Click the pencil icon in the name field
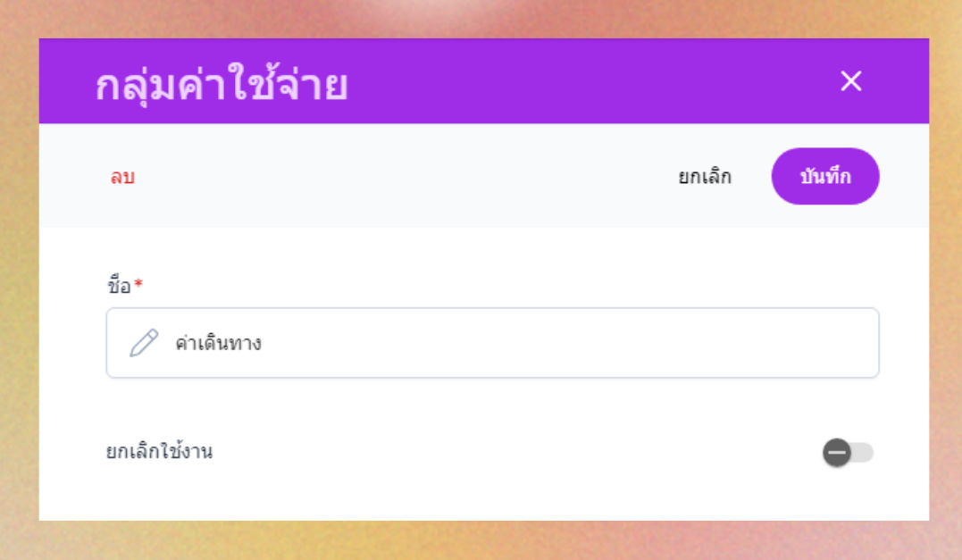 coord(144,343)
